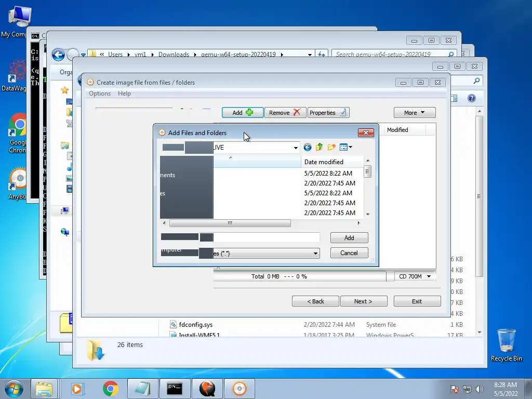The width and height of the screenshot is (532, 399).
Task: Select Network icon in Explorer sidebar
Action: tap(65, 232)
